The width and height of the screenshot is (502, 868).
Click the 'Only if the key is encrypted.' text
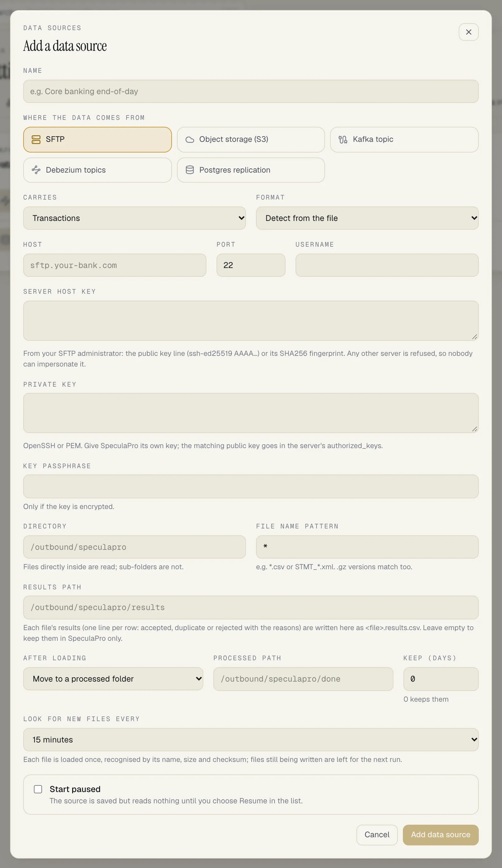point(69,507)
